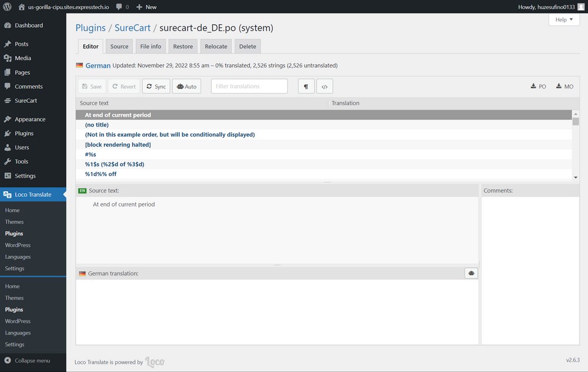Viewport: 588px width, 372px height.
Task: Toggle code view button
Action: coord(324,87)
